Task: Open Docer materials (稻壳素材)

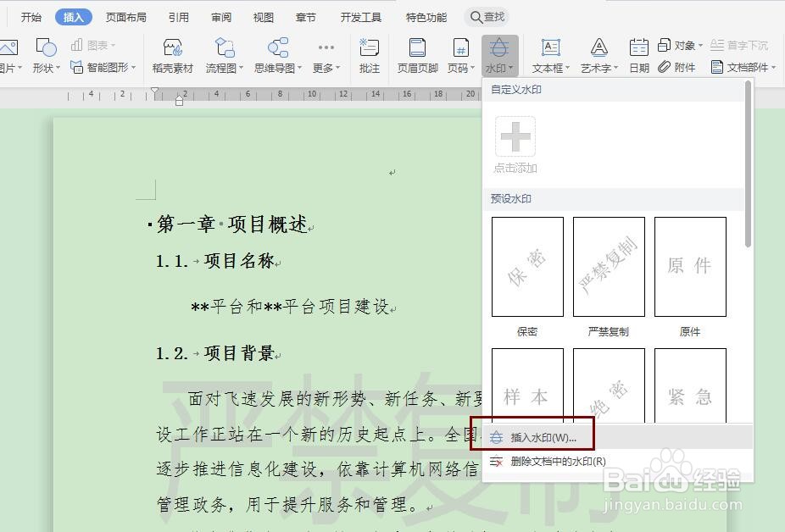Action: [174, 55]
